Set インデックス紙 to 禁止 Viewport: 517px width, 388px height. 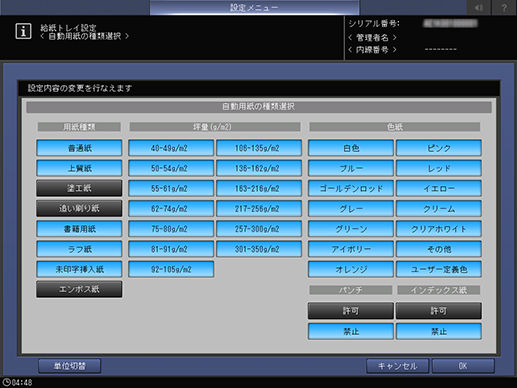pyautogui.click(x=439, y=331)
